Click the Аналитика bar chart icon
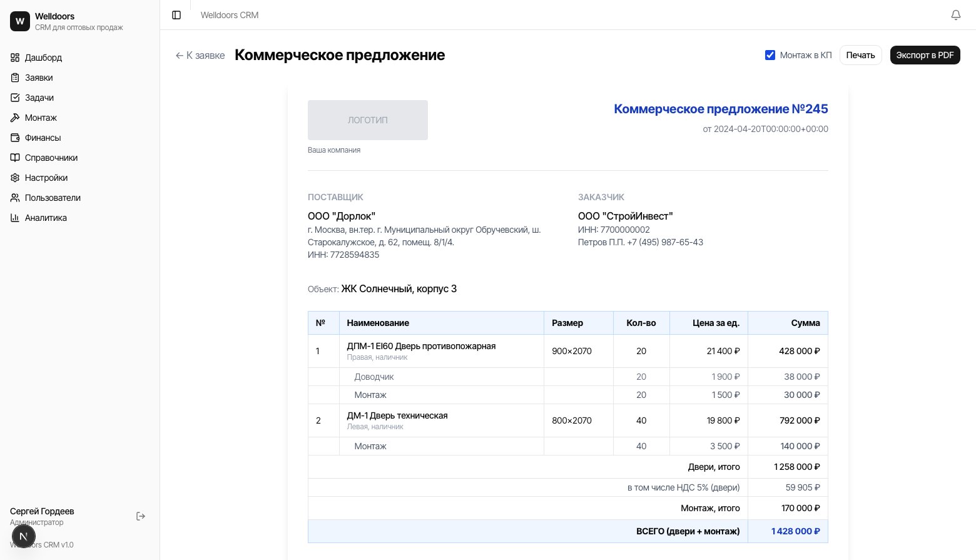Viewport: 976px width, 560px height. click(15, 218)
